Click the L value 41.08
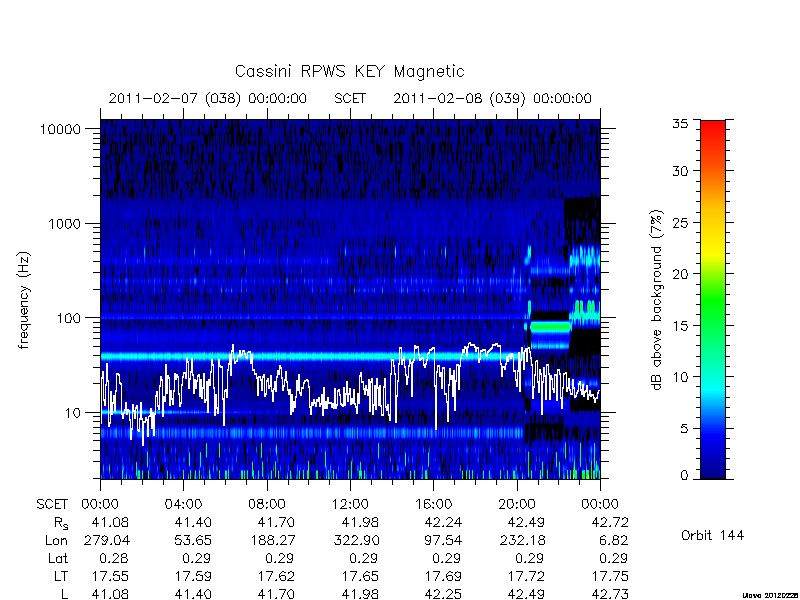The image size is (800, 600). coord(110,594)
